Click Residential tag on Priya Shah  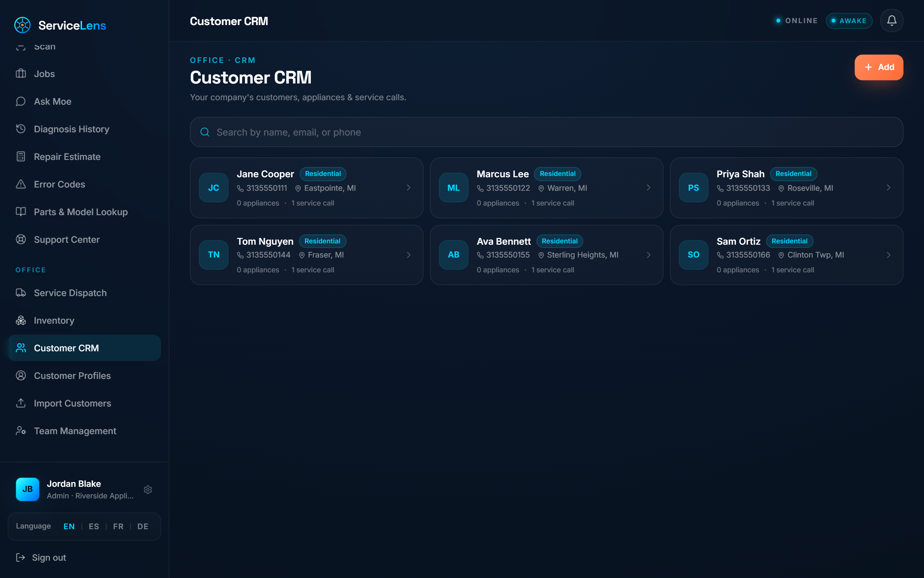(x=793, y=174)
